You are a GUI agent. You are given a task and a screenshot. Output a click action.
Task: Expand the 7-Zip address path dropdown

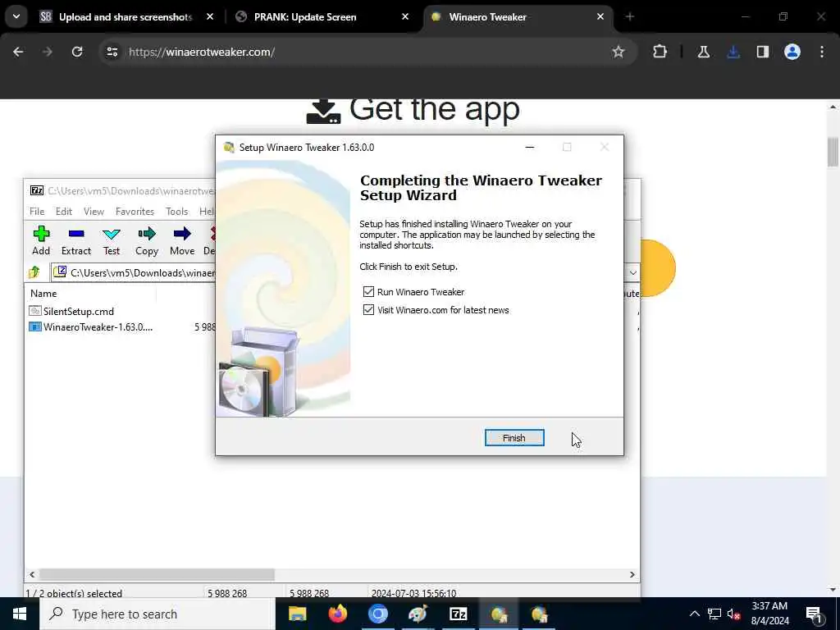[x=632, y=272]
